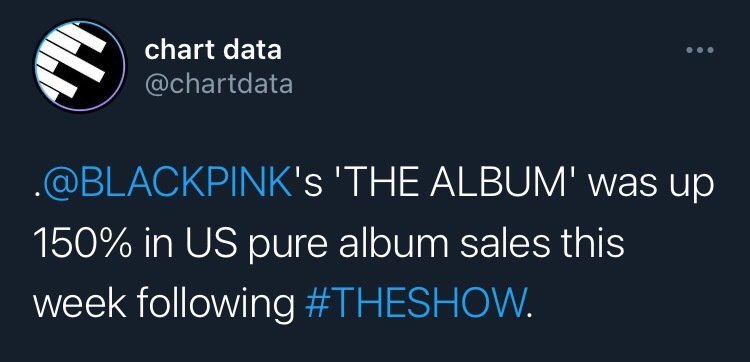This screenshot has width=750, height=362.
Task: Open the three-dot more options menu
Action: click(700, 50)
